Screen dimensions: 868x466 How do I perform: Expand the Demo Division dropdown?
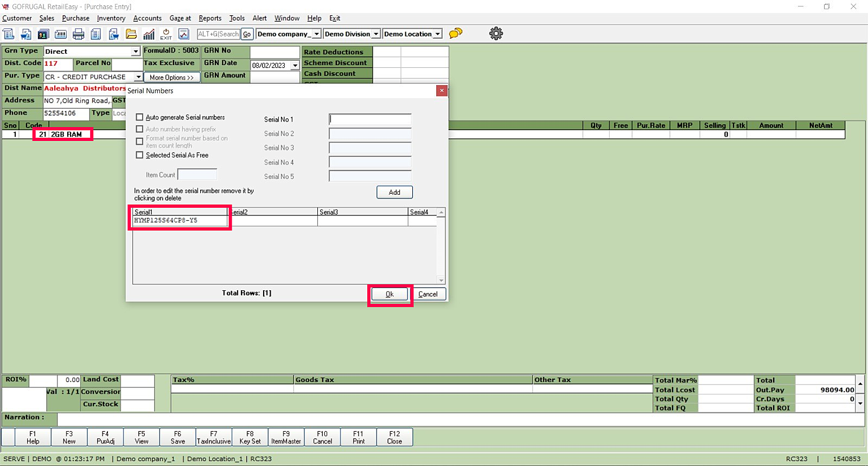376,34
